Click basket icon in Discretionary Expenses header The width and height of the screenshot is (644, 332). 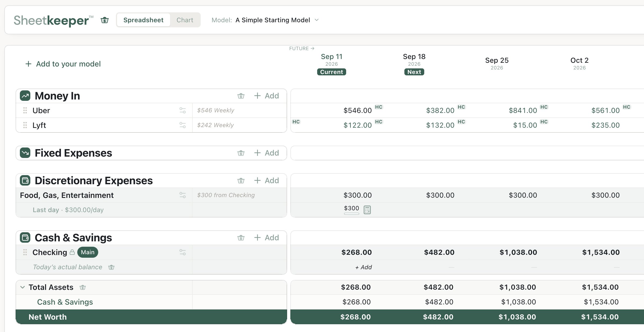[241, 180]
